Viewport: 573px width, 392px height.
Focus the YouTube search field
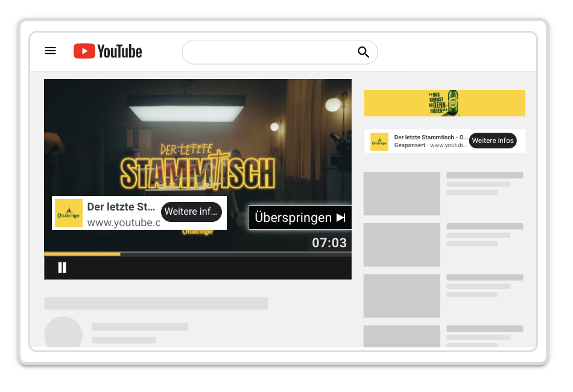click(280, 52)
